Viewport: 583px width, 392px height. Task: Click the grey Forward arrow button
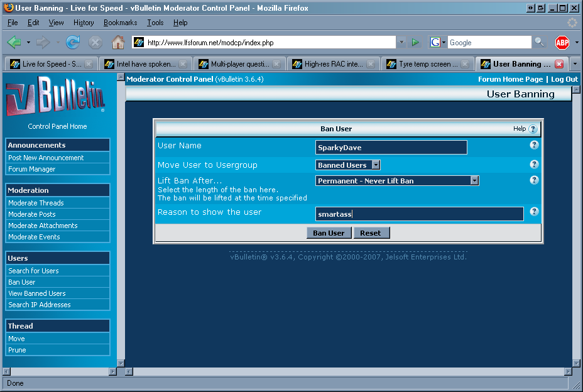(43, 42)
